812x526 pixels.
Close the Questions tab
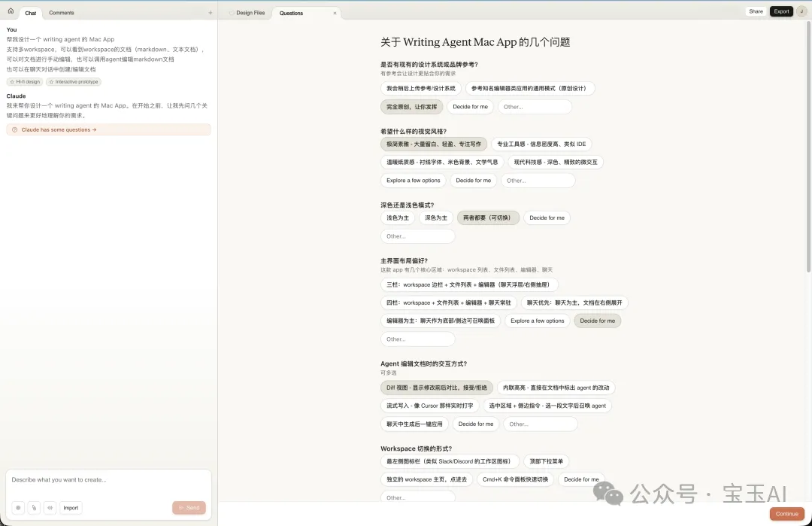pyautogui.click(x=335, y=13)
